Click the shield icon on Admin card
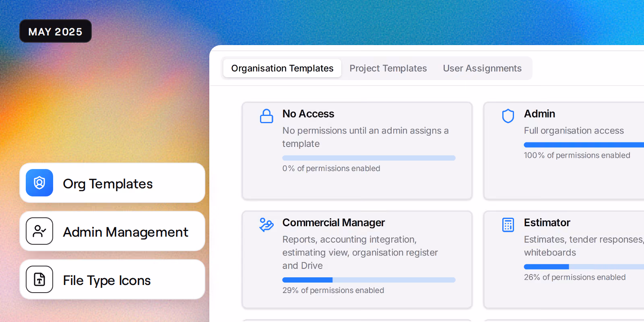The image size is (644, 322). click(x=508, y=116)
